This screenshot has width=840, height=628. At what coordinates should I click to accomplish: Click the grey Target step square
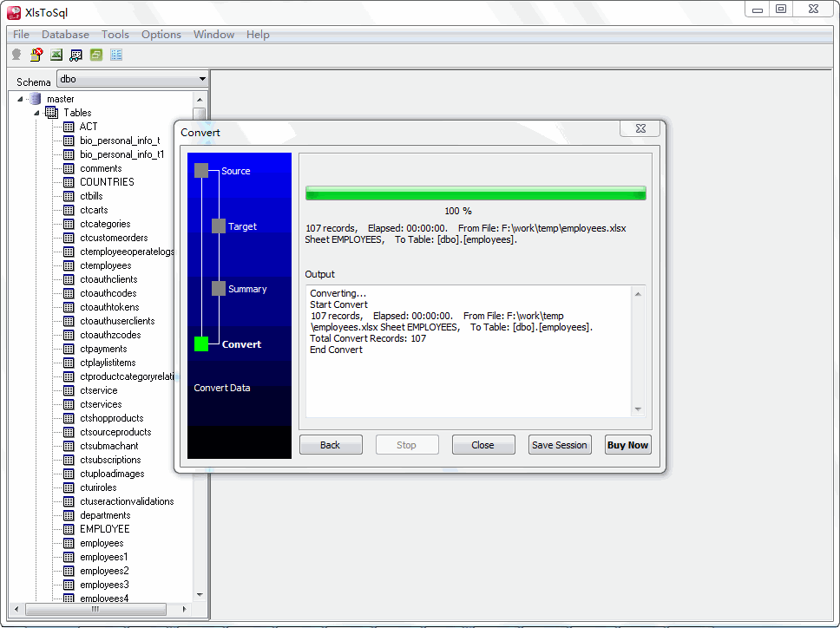(x=219, y=226)
